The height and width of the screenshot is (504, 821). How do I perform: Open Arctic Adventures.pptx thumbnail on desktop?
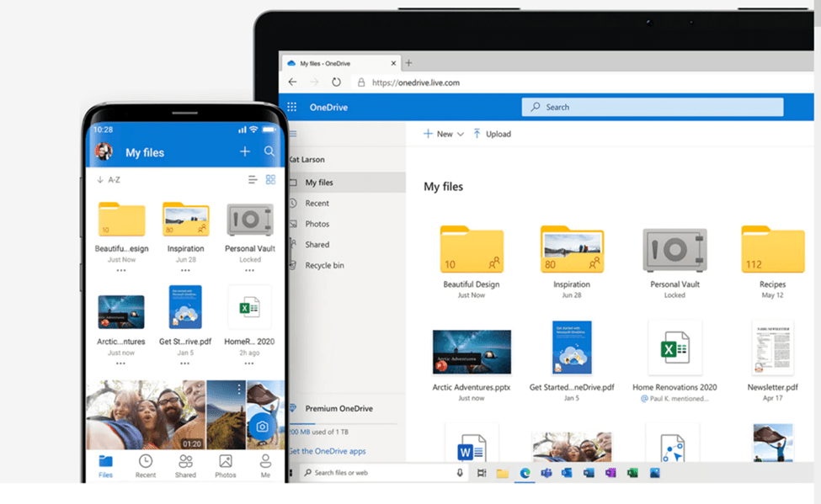click(x=472, y=352)
